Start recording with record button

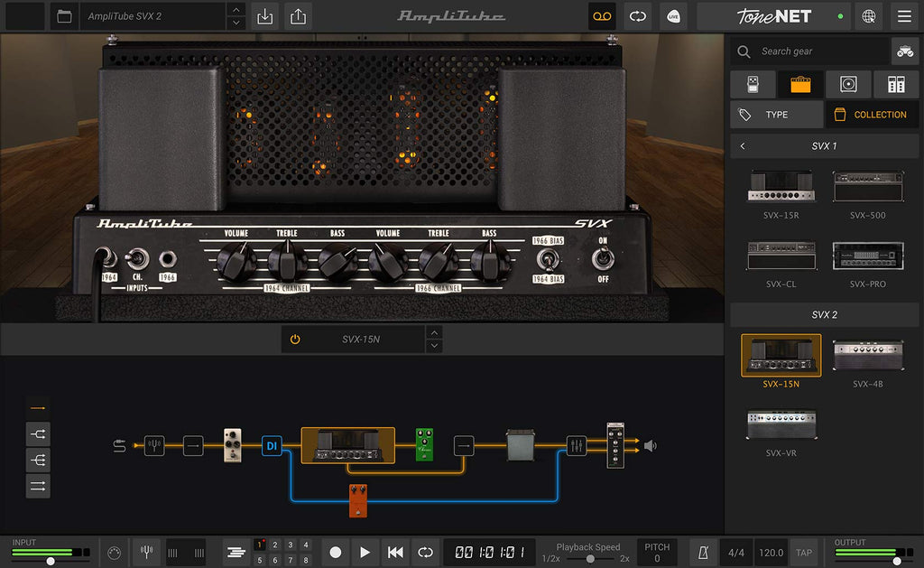[x=336, y=553]
